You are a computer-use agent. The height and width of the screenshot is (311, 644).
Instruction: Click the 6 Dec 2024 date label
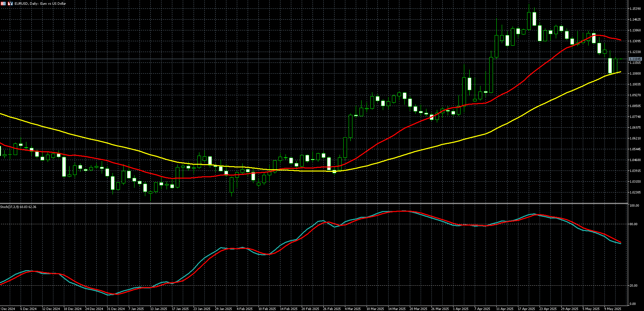click(28, 309)
